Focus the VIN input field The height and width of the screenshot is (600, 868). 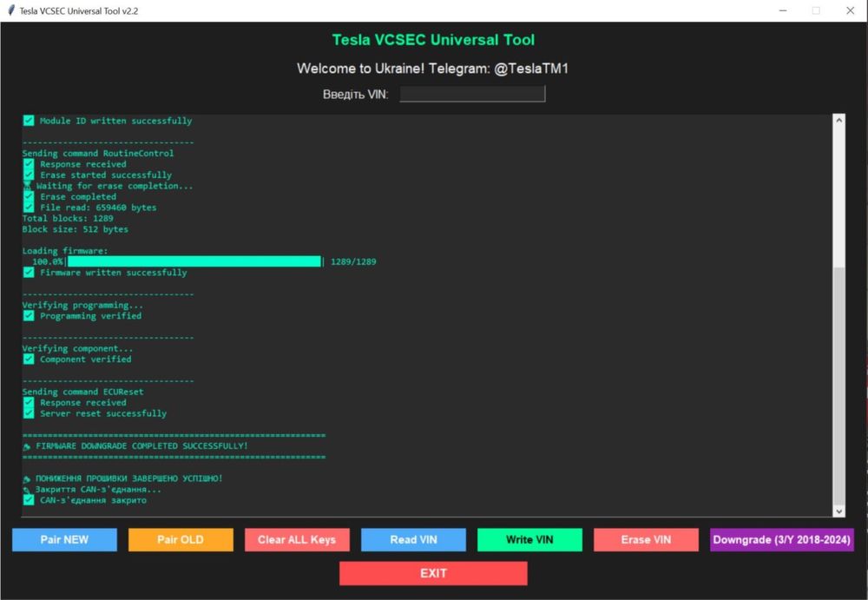(x=472, y=94)
